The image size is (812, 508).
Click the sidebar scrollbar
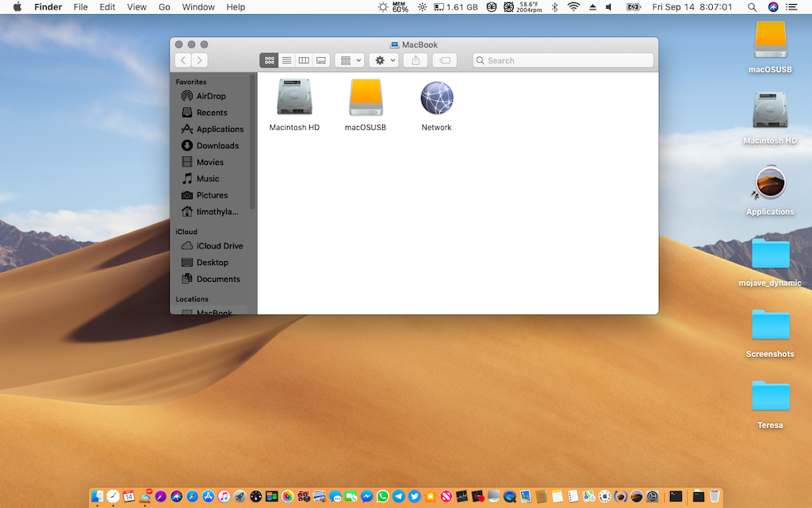click(x=253, y=143)
